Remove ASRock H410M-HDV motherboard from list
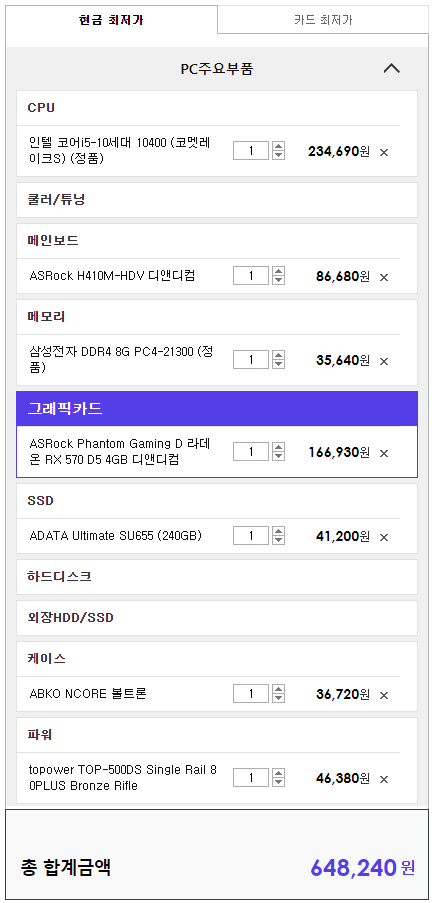 pyautogui.click(x=384, y=277)
